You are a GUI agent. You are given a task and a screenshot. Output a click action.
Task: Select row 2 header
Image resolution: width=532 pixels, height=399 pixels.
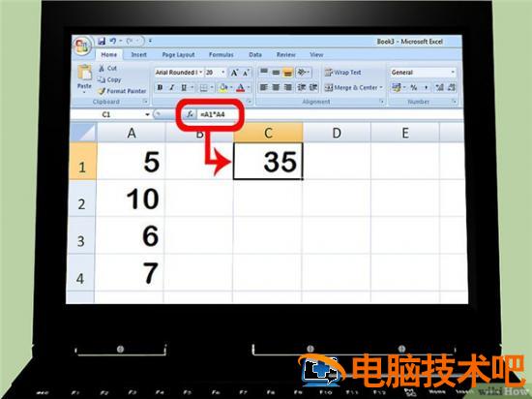(x=82, y=199)
